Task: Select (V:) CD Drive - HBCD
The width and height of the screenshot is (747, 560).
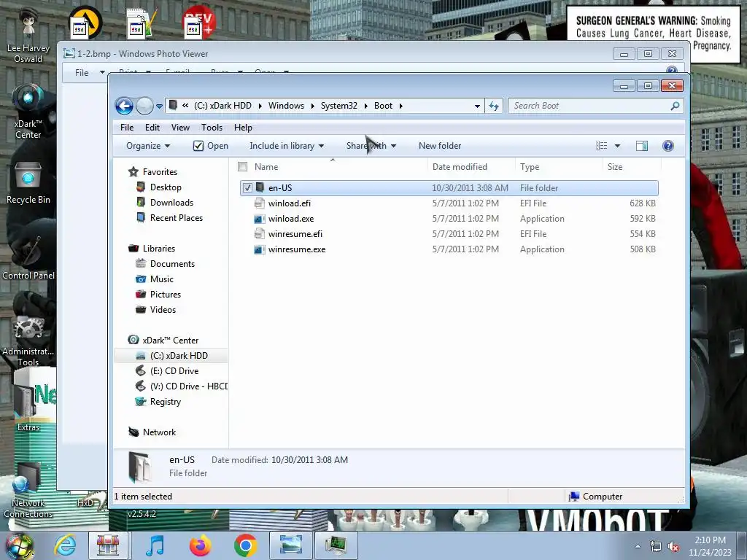Action: (189, 386)
